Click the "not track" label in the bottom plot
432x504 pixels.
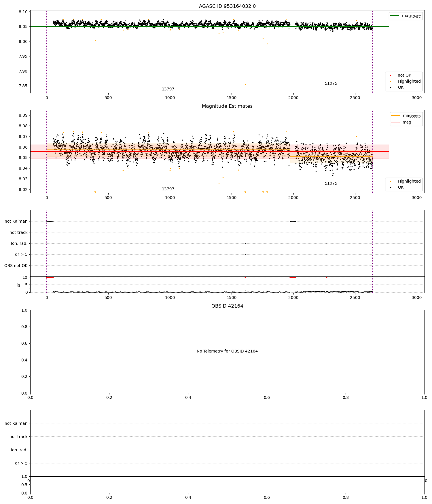tap(18, 437)
